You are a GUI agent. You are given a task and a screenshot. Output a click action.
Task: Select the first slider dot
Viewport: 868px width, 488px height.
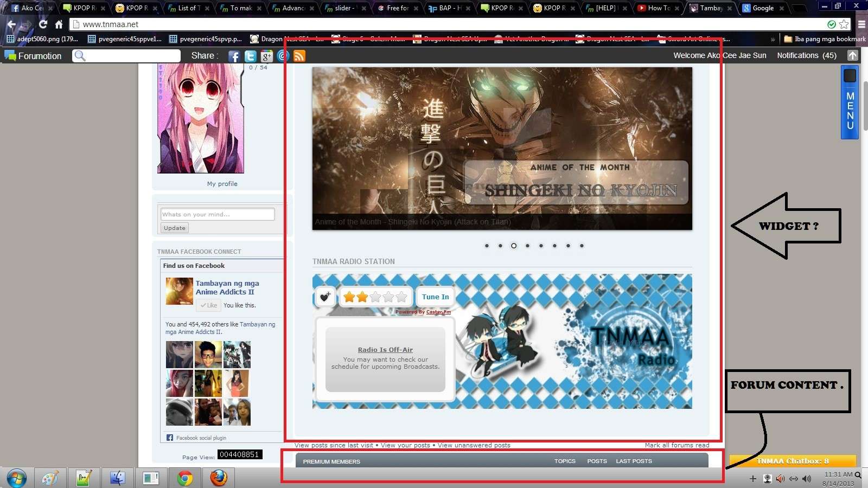pos(487,246)
